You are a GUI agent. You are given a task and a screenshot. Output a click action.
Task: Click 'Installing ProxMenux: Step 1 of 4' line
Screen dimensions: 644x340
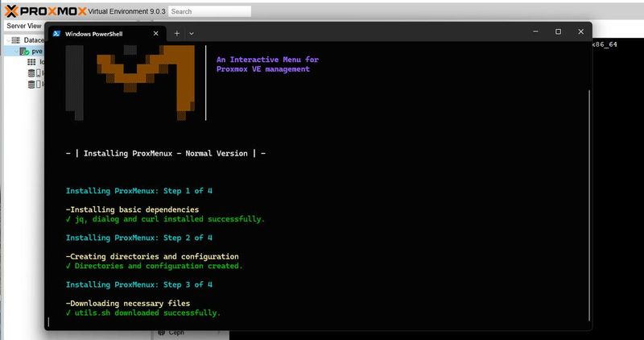tap(139, 191)
